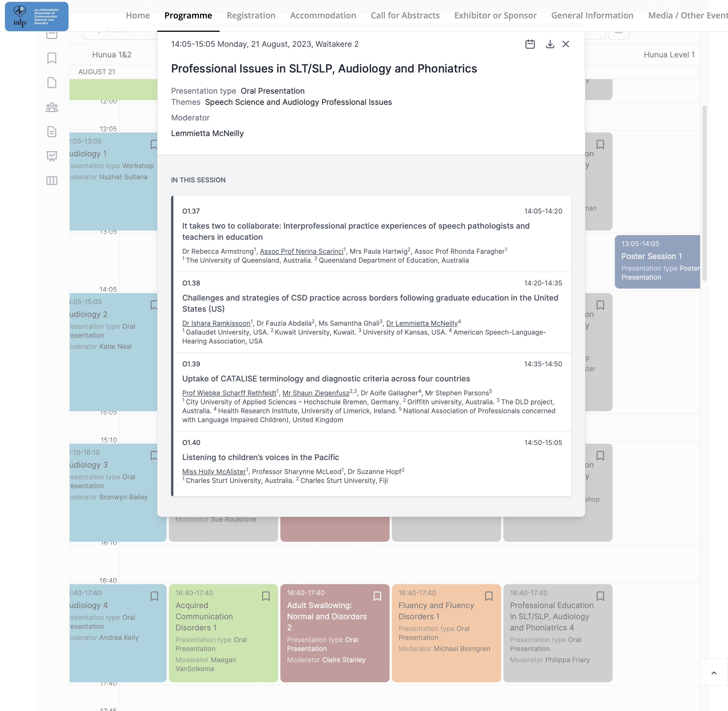Open talk 'Uptake of CATALISE terminology'
728x711 pixels.
(x=326, y=379)
